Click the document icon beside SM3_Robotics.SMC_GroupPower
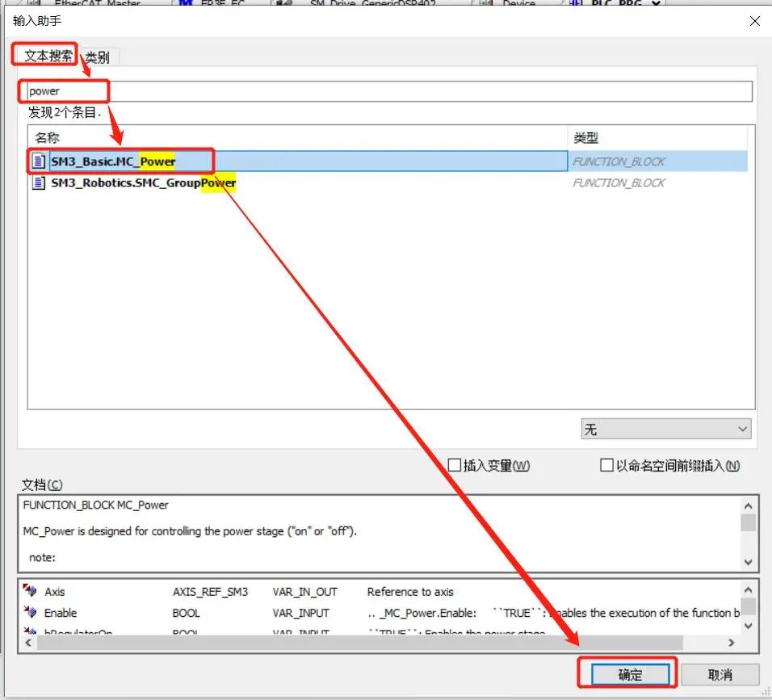 click(39, 183)
